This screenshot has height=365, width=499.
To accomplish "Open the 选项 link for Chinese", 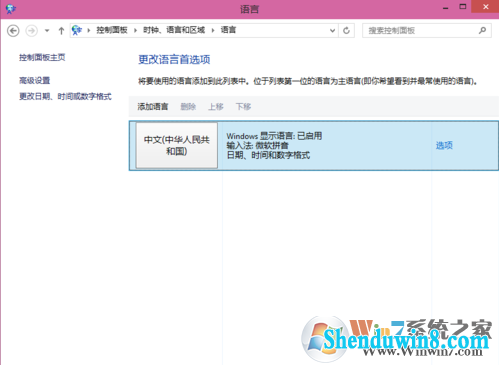I will pos(444,145).
